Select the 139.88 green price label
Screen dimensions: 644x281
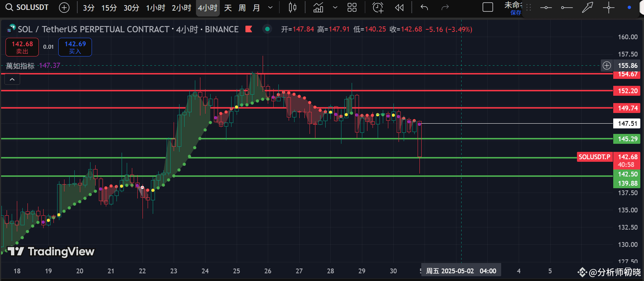(x=627, y=183)
